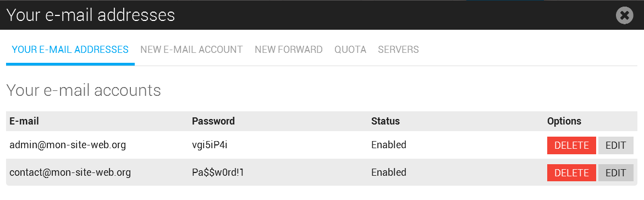Image resolution: width=644 pixels, height=200 pixels.
Task: Click the Password column header
Action: [x=213, y=121]
